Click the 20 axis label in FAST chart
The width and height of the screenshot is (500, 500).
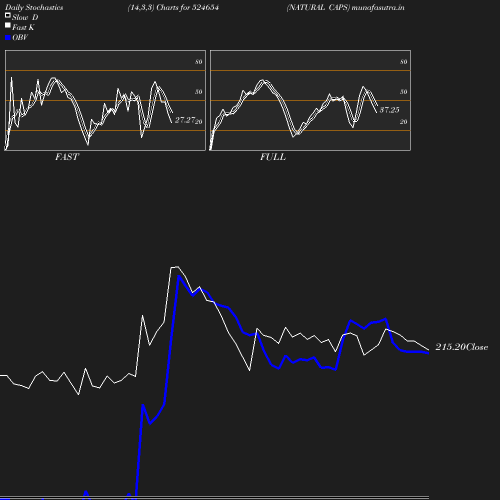(x=199, y=122)
